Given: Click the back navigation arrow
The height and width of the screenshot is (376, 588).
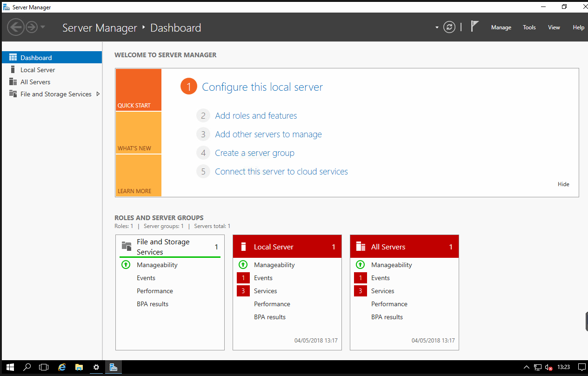Looking at the screenshot, I should (15, 27).
